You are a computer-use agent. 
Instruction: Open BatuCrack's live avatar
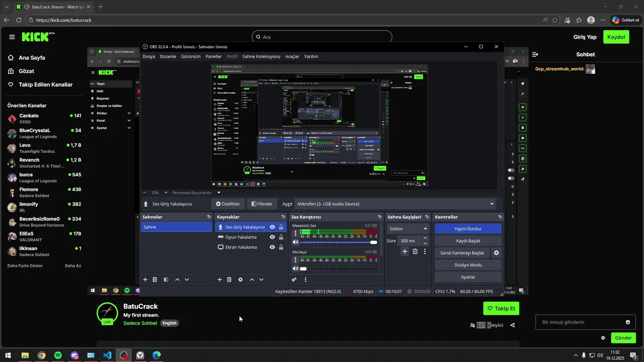(x=107, y=313)
